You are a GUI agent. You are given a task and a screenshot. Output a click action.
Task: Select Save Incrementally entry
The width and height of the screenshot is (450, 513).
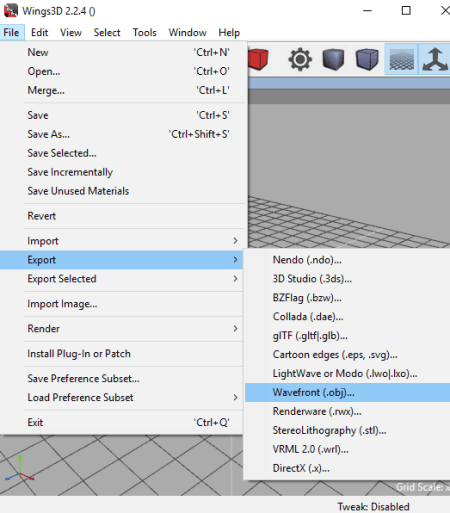123,172
